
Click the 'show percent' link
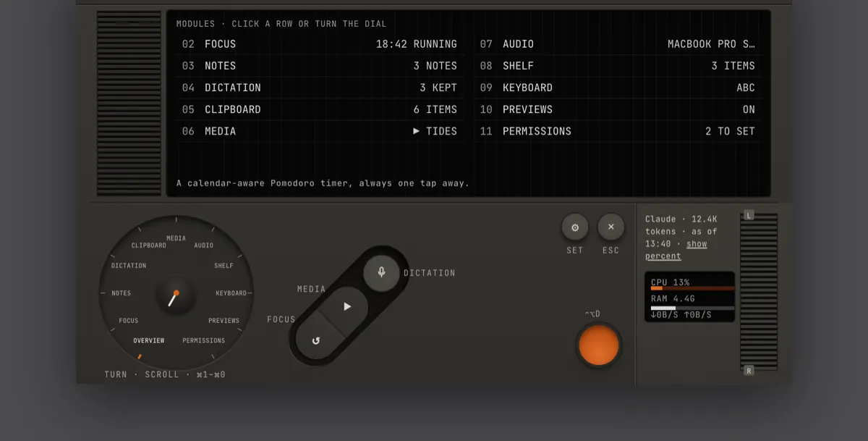tap(676, 250)
